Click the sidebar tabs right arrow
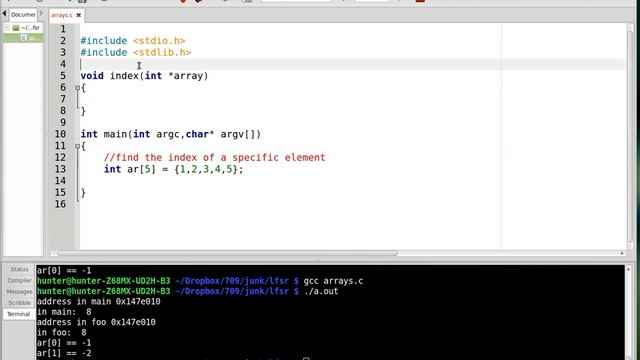This screenshot has width=640, height=360. (x=41, y=13)
